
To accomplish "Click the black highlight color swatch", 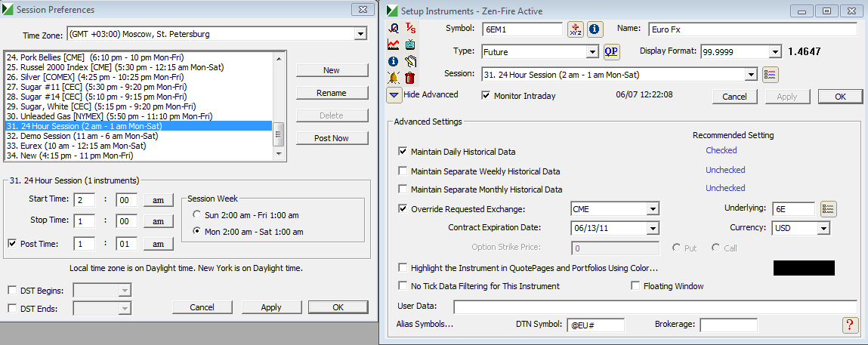I will 804,268.
